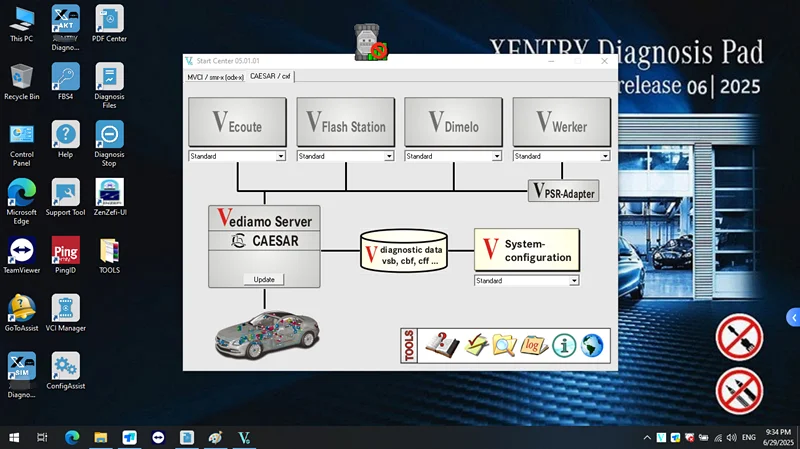
Task: Open the log folder tool icon
Action: point(535,345)
